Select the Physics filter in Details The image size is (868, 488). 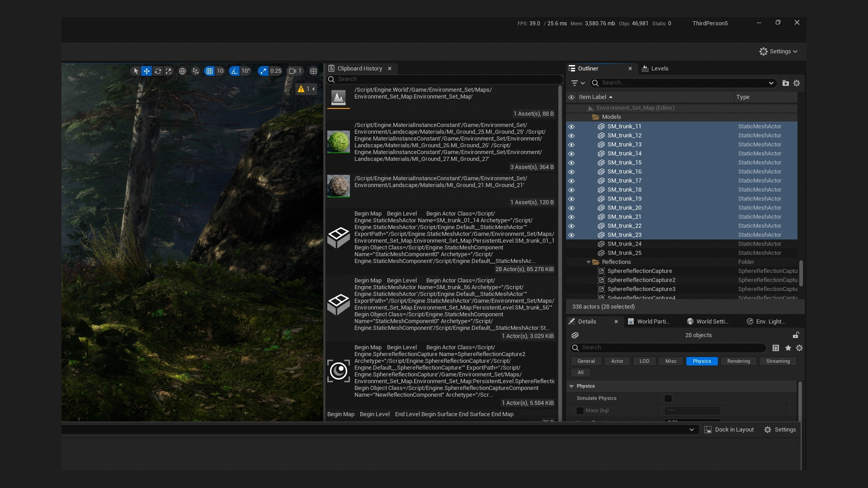702,361
